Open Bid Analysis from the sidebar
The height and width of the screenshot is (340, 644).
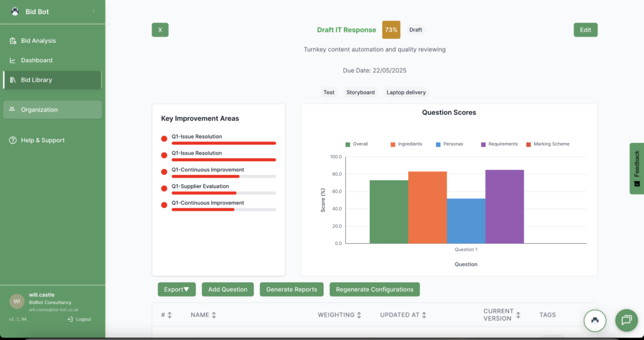click(x=38, y=41)
